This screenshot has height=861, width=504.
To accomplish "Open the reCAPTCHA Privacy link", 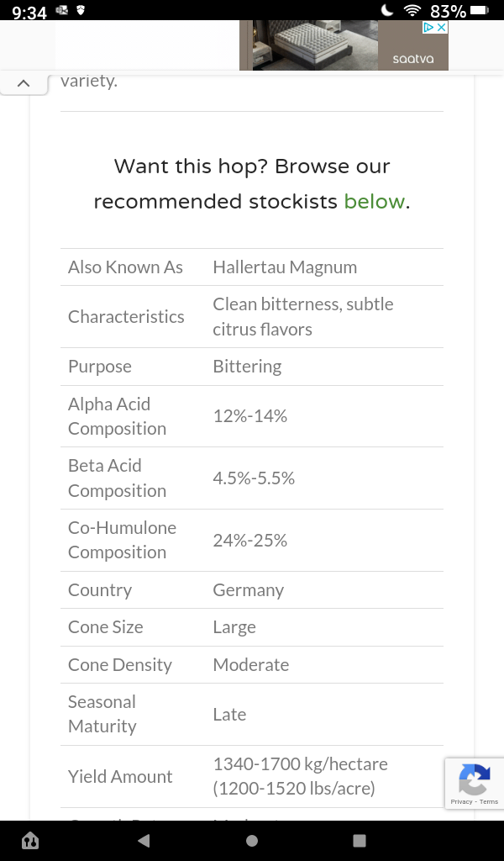I will (461, 802).
